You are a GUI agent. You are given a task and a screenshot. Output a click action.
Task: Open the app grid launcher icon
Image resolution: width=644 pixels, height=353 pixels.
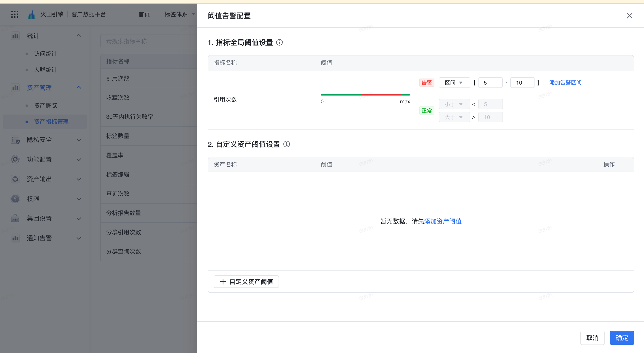click(15, 15)
